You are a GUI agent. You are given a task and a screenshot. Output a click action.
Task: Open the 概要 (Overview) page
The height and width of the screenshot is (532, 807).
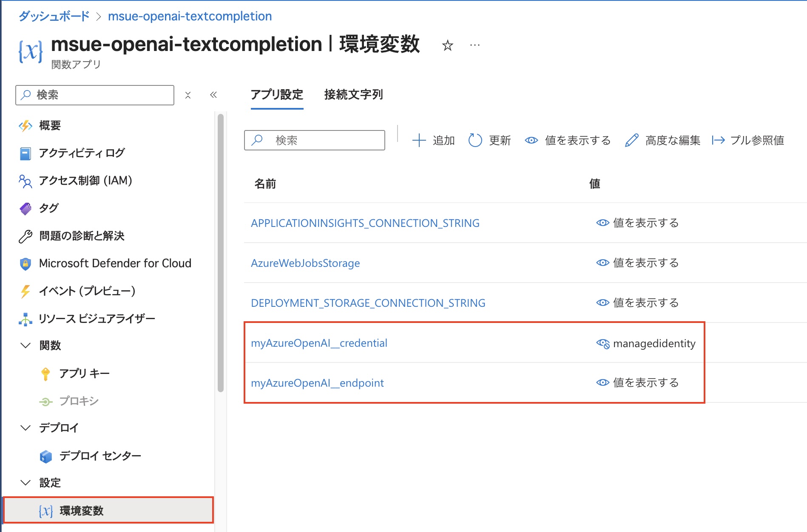pyautogui.click(x=50, y=125)
